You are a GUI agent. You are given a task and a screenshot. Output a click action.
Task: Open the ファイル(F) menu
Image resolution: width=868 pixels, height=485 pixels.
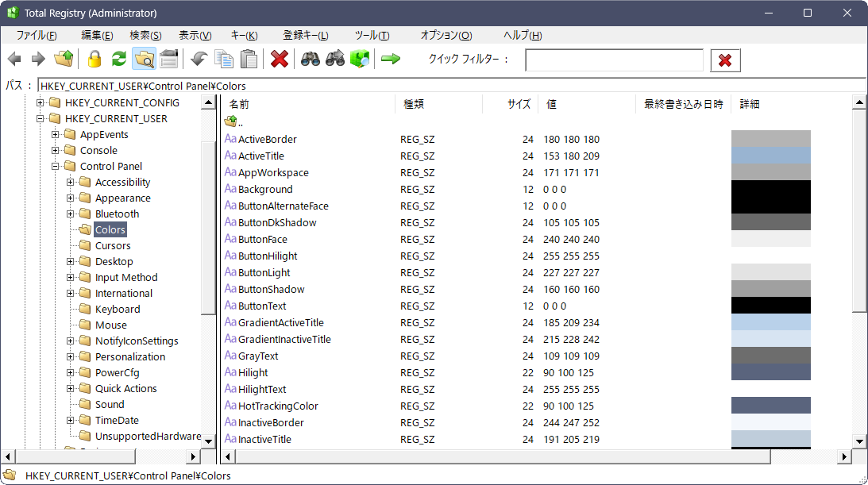pos(37,36)
